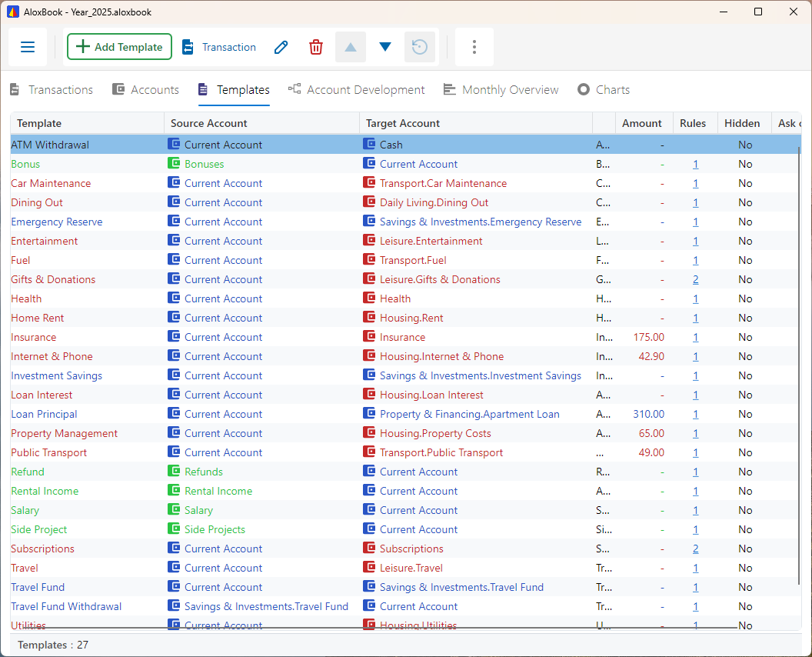Viewport: 812px width, 657px height.
Task: Click red icon beside Leisure.Travel
Action: tap(369, 567)
